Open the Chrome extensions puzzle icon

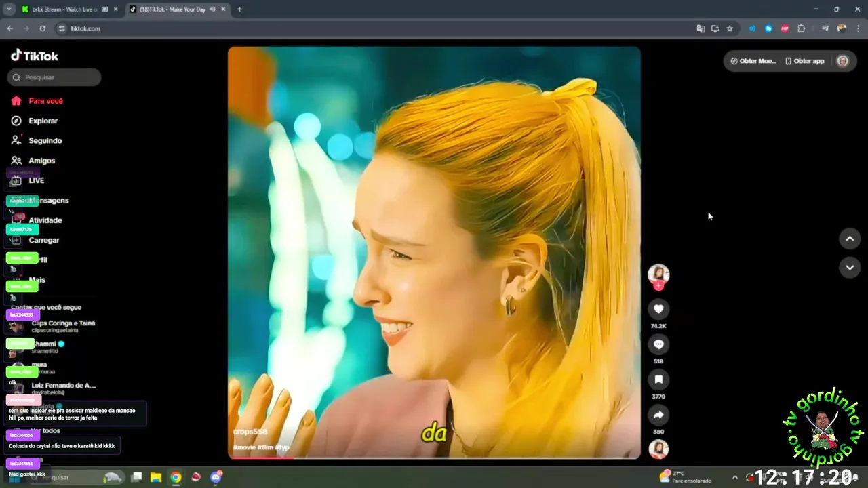pos(801,28)
